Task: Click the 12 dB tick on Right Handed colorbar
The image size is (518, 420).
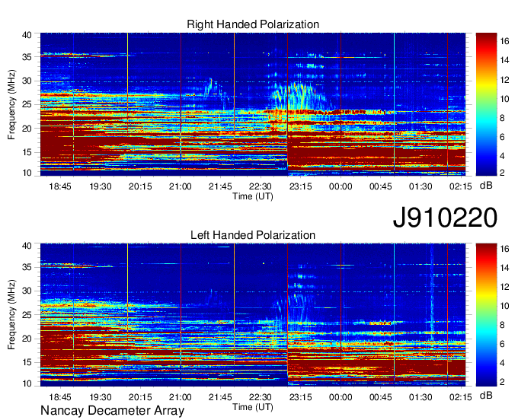Action: coord(504,80)
